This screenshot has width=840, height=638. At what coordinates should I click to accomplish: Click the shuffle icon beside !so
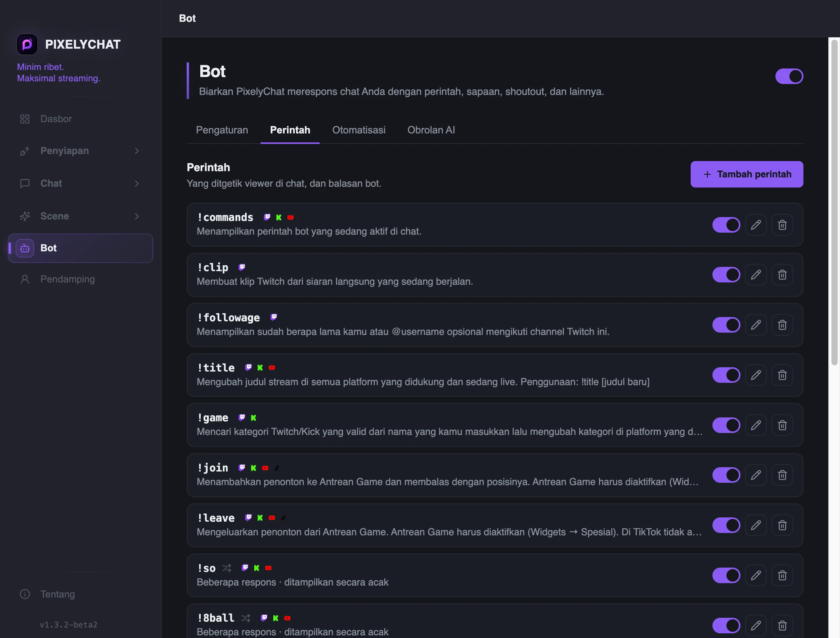pos(227,568)
